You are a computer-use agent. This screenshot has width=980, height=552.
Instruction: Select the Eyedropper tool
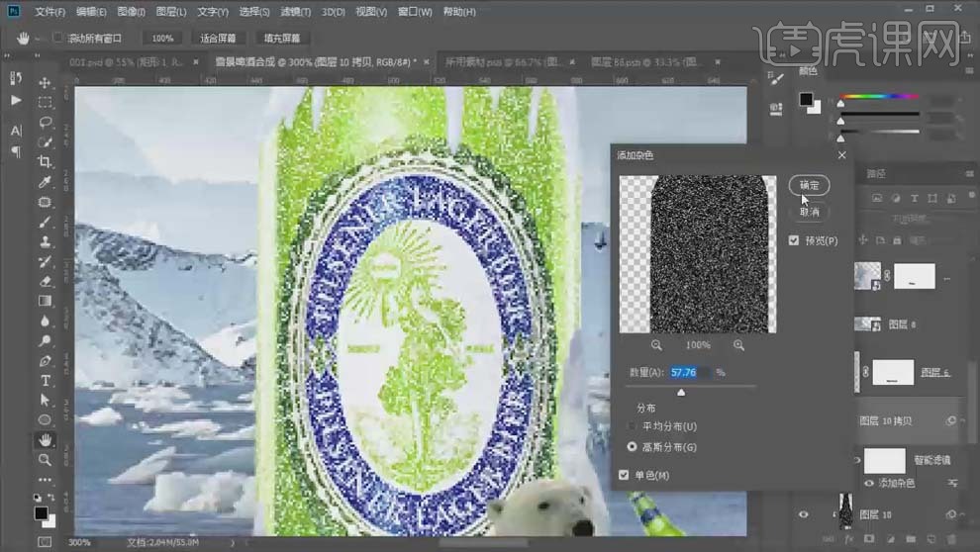pos(46,182)
